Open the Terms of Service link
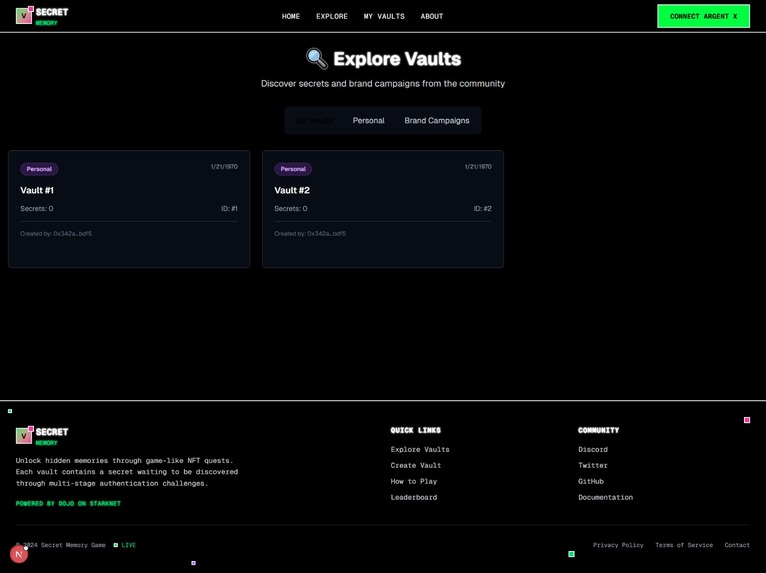 pos(684,545)
